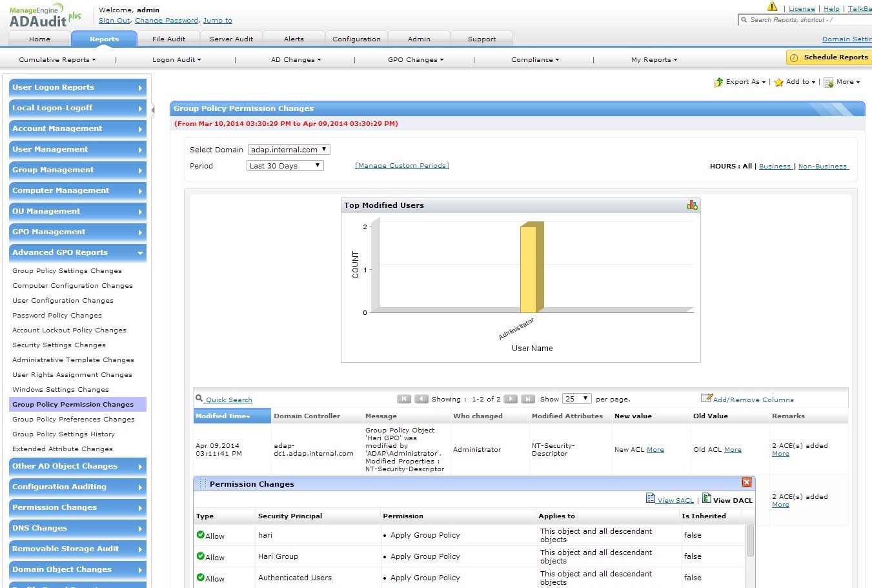This screenshot has height=588, width=872.
Task: Click the chart type icon in Top Modified Users
Action: (692, 205)
